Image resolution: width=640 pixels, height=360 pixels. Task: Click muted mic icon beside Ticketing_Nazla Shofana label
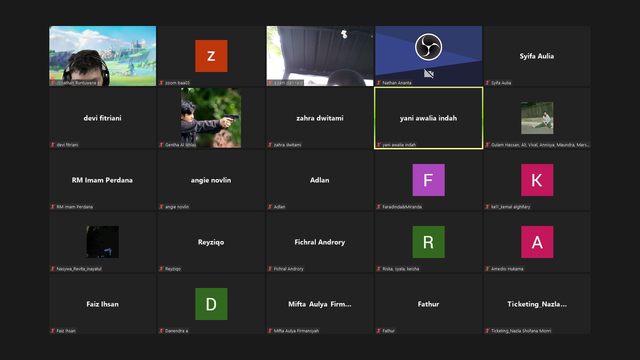tap(487, 331)
